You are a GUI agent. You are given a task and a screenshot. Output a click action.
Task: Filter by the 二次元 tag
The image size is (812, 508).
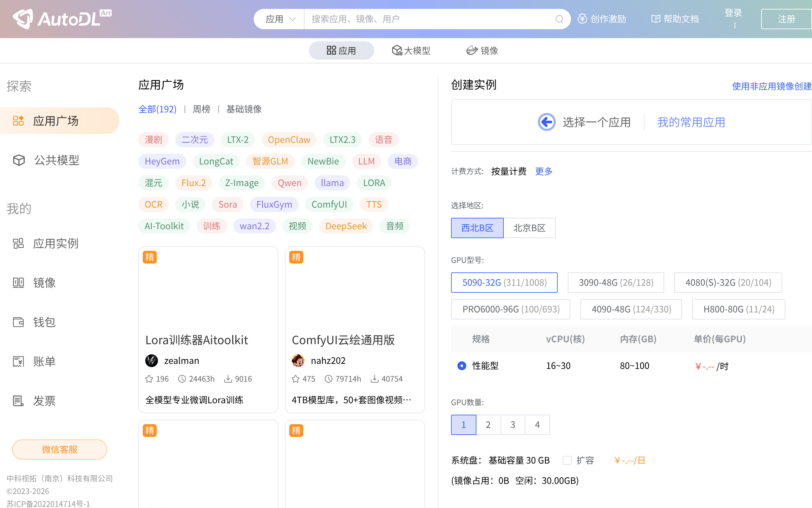[195, 139]
